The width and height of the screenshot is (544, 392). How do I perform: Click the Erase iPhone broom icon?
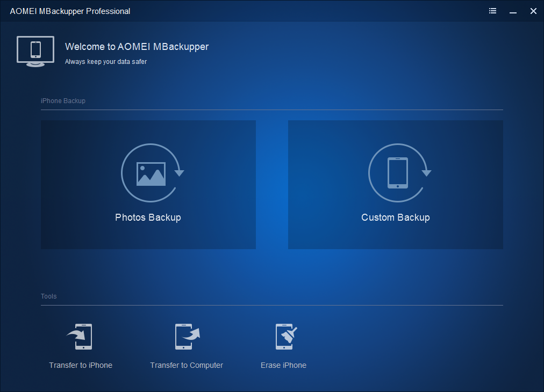click(x=286, y=337)
